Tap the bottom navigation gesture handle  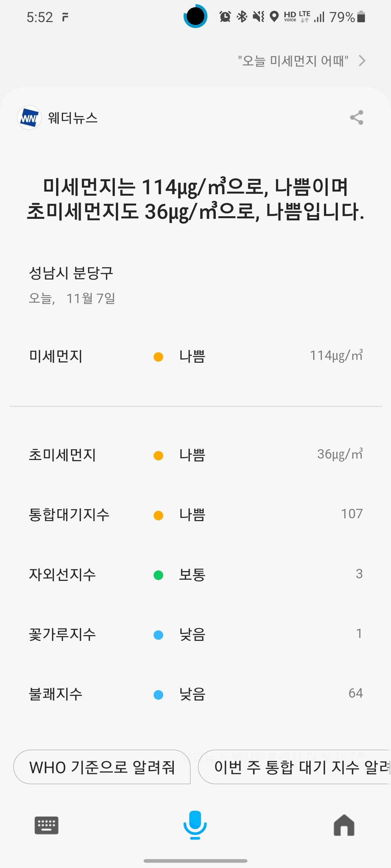click(195, 861)
